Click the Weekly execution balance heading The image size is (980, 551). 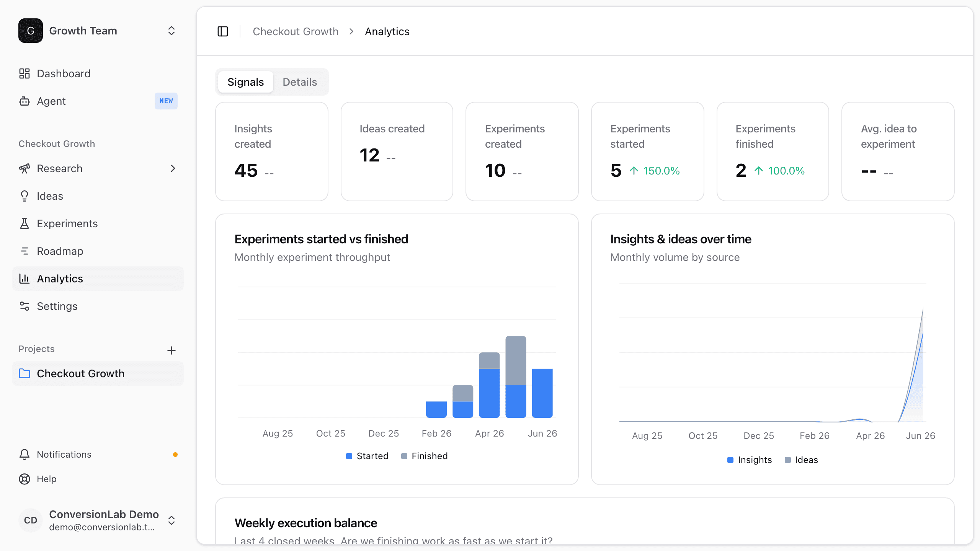[306, 523]
